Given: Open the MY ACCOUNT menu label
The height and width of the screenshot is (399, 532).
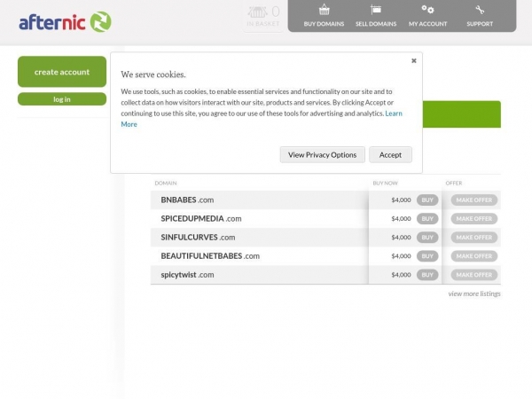Looking at the screenshot, I should tap(427, 24).
